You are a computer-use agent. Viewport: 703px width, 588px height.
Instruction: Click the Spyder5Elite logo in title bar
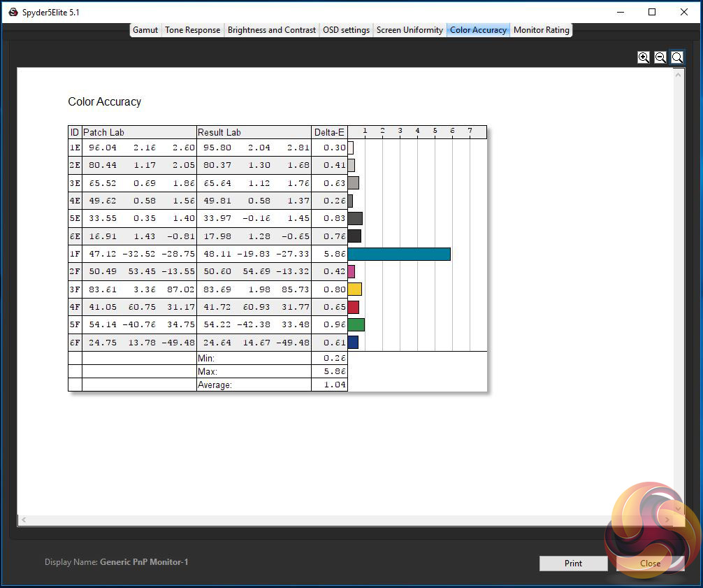pyautogui.click(x=13, y=12)
